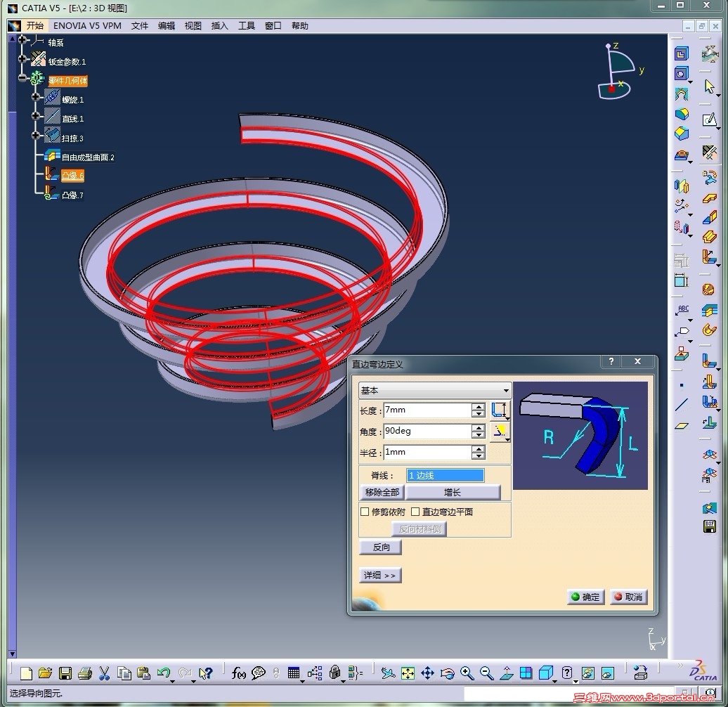Click the line tool icon in right toolbar
Image resolution: width=728 pixels, height=707 pixels.
pyautogui.click(x=681, y=405)
